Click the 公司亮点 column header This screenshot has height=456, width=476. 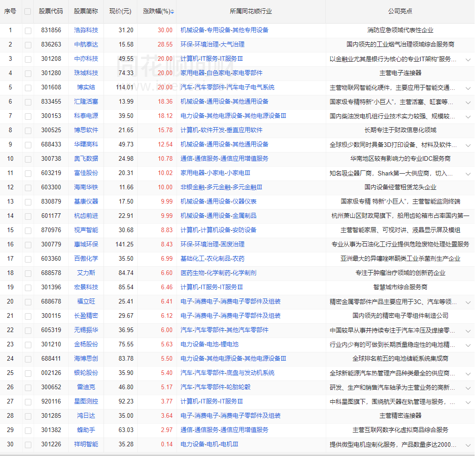point(400,11)
